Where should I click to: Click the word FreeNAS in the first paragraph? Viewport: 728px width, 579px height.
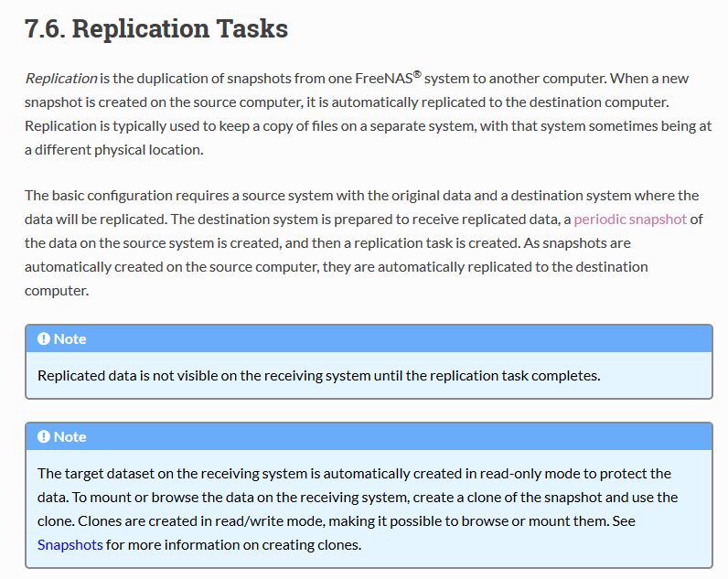383,79
